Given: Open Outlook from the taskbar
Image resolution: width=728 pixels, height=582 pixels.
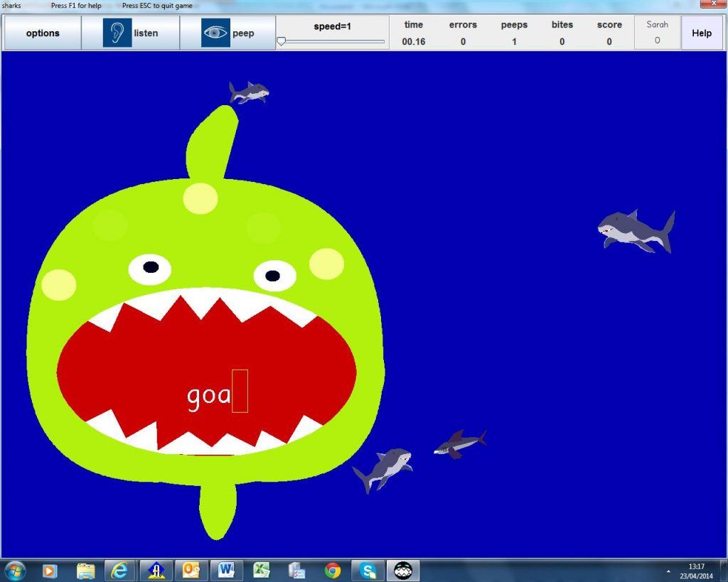Looking at the screenshot, I should 190,570.
